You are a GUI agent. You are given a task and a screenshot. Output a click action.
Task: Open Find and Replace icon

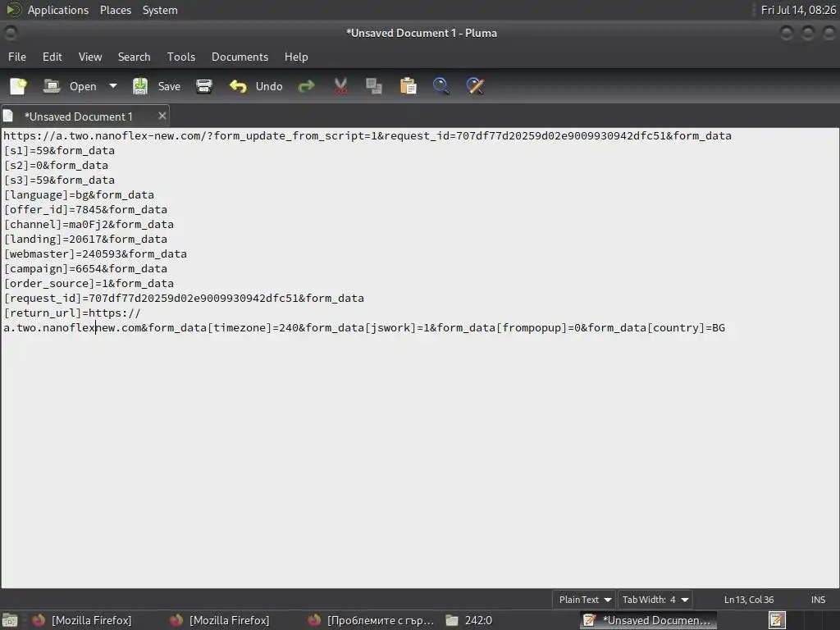click(475, 86)
